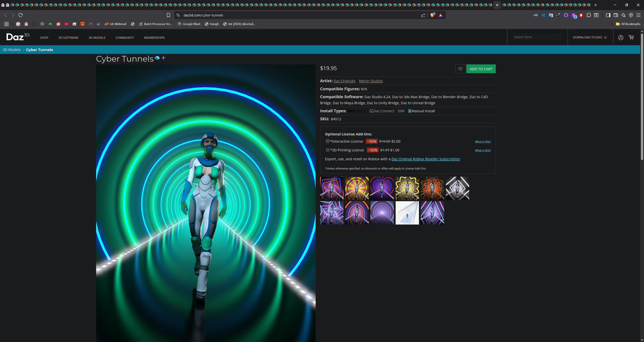Viewport: 644px width, 342px height.
Task: View the yellow-pink circular tunnel thumbnail
Action: click(x=357, y=188)
